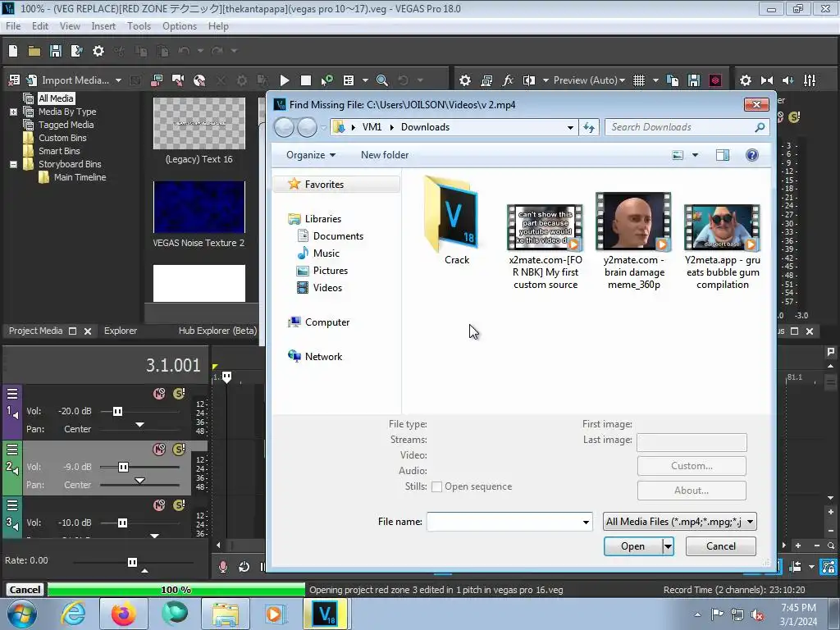This screenshot has height=630, width=840.
Task: Switch to Hub Explorer (Beta) tab
Action: 217,331
